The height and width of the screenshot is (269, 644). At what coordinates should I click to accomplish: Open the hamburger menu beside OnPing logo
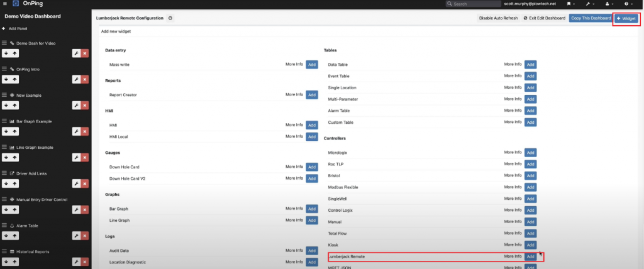(x=4, y=4)
